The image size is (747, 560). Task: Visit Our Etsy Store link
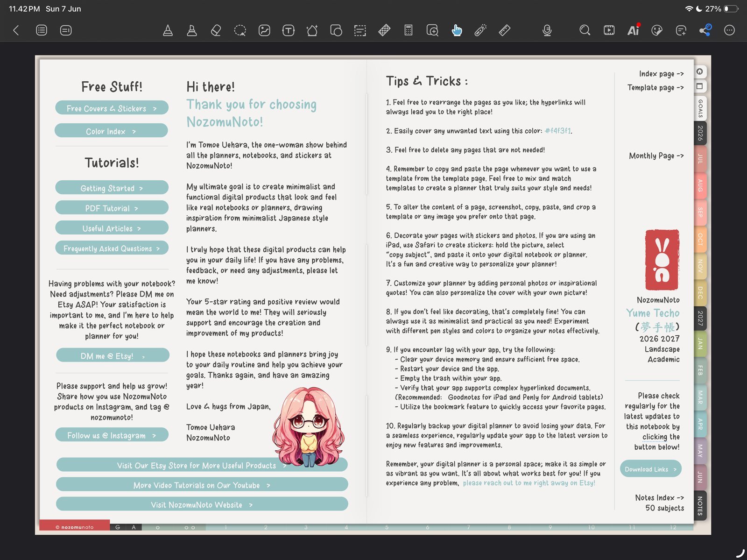pyautogui.click(x=202, y=465)
